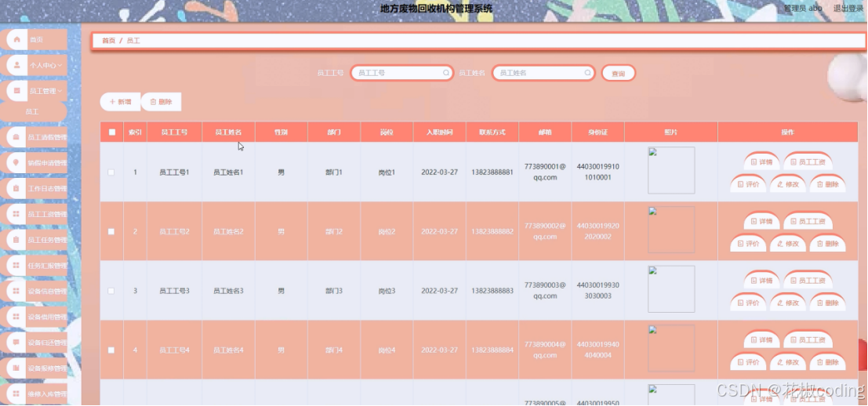Click the photo thumbnail in row 员工工号2
This screenshot has width=868, height=406.
point(671,230)
